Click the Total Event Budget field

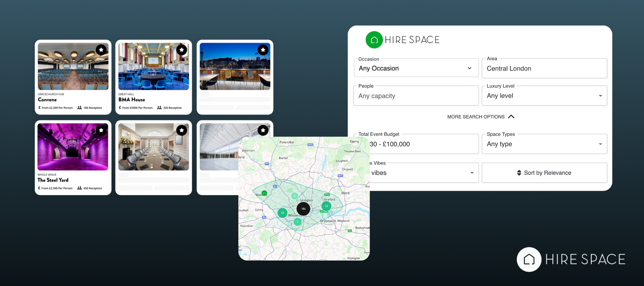(423, 144)
